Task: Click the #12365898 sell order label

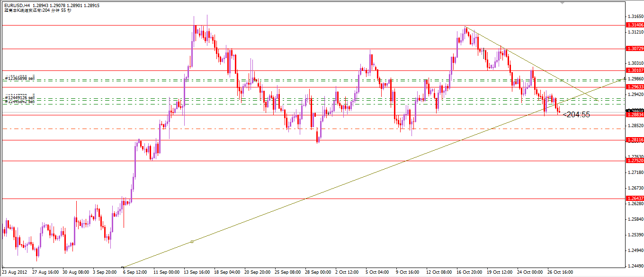Action: [19, 78]
